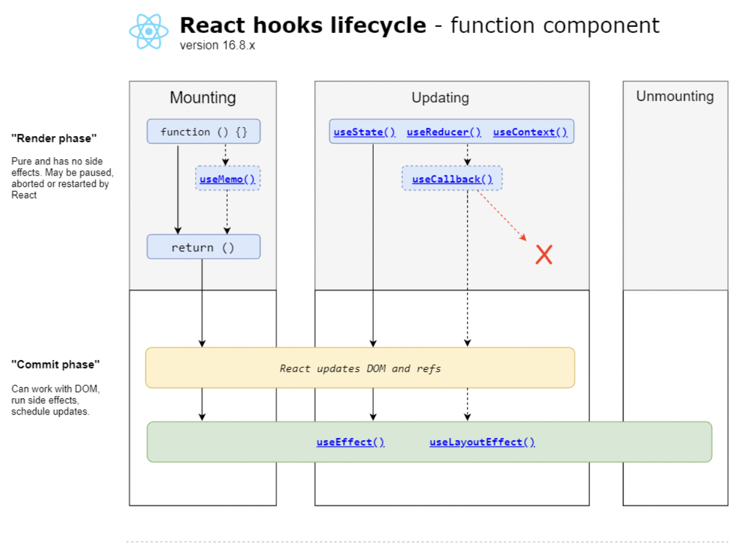Open the useState() link
756x543 pixels.
(x=364, y=132)
